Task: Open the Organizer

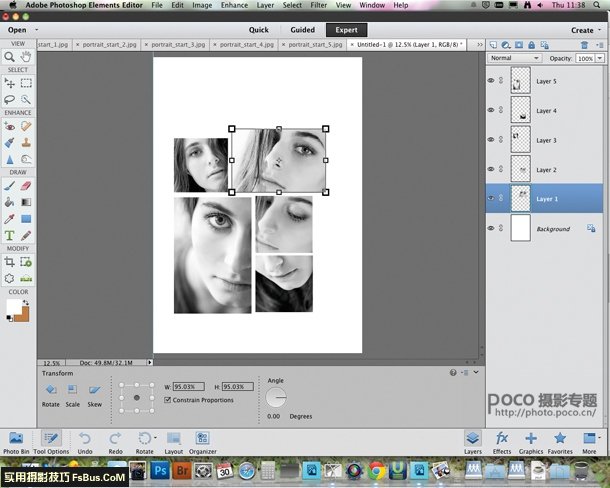Action: tap(202, 438)
